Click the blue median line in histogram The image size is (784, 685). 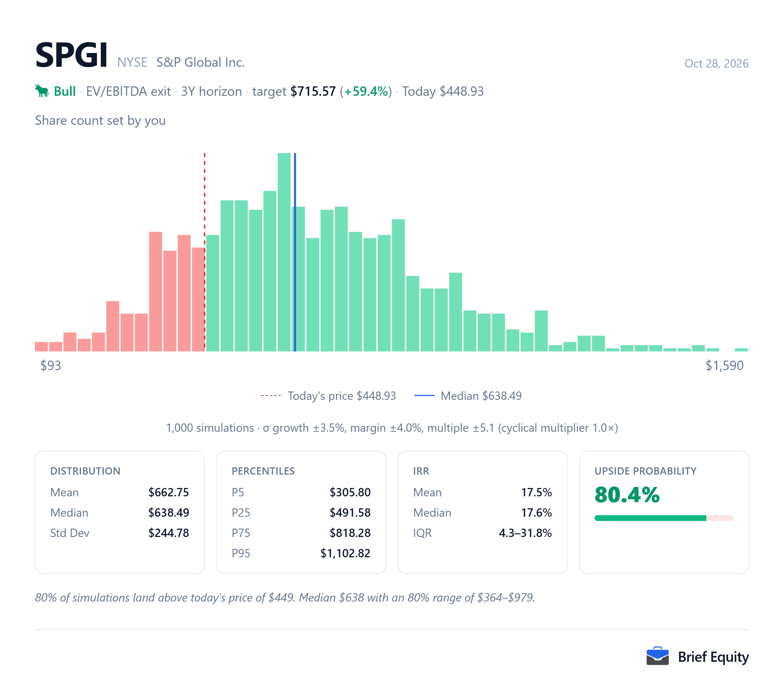pyautogui.click(x=295, y=252)
